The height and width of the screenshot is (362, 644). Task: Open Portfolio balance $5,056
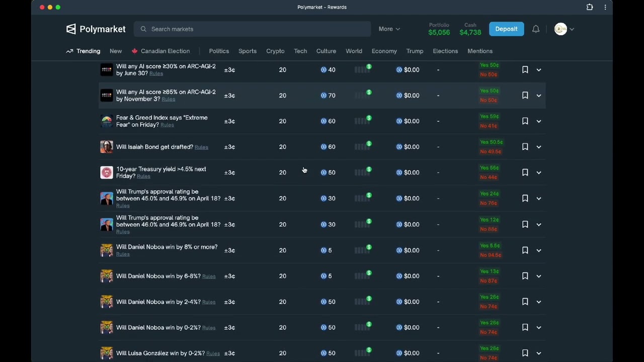click(x=439, y=29)
